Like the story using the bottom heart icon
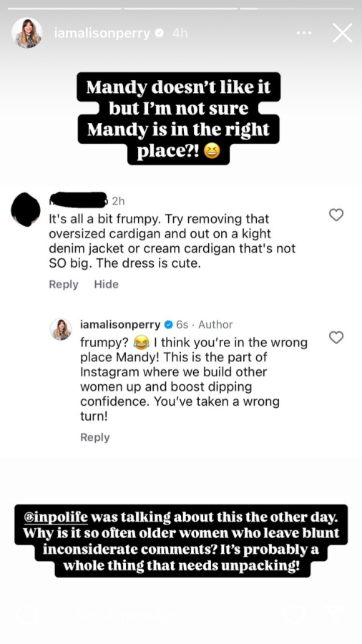The width and height of the screenshot is (362, 644). click(296, 616)
